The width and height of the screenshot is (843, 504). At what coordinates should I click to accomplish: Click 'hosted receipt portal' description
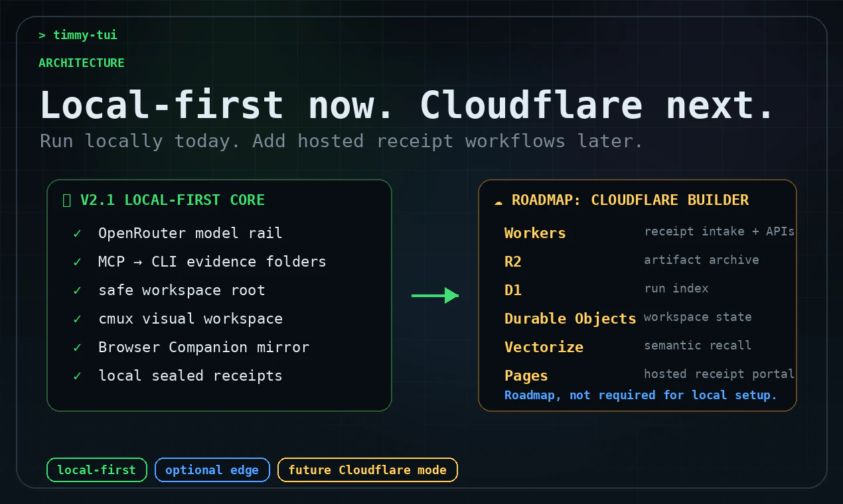720,374
